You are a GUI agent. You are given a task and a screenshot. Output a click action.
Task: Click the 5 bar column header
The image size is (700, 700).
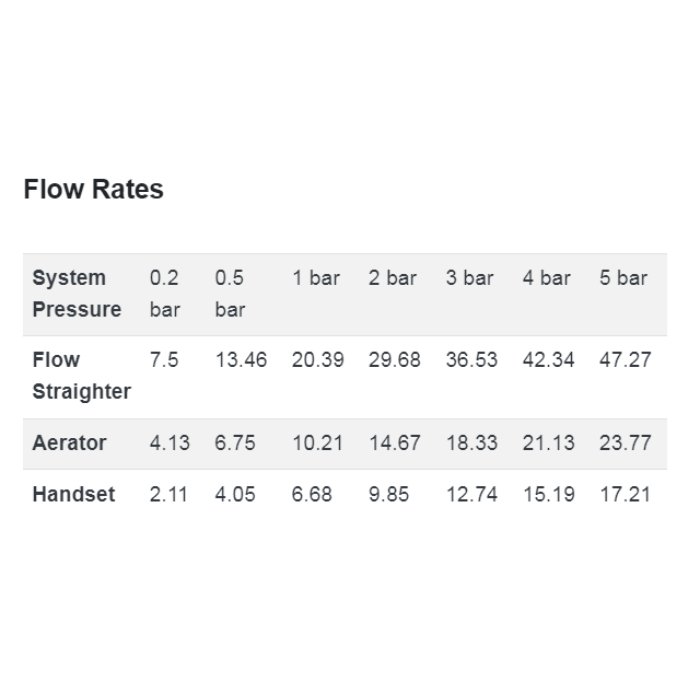pyautogui.click(x=623, y=278)
